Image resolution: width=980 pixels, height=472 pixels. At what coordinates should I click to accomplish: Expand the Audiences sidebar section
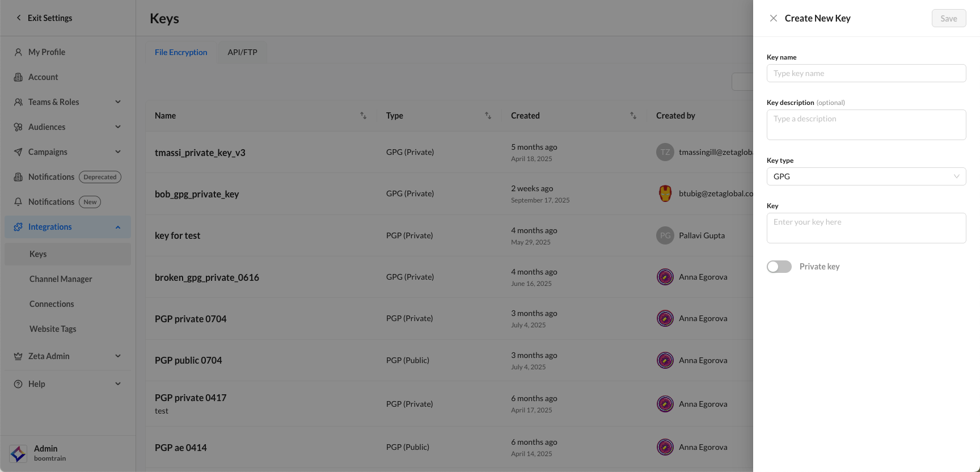pos(118,127)
